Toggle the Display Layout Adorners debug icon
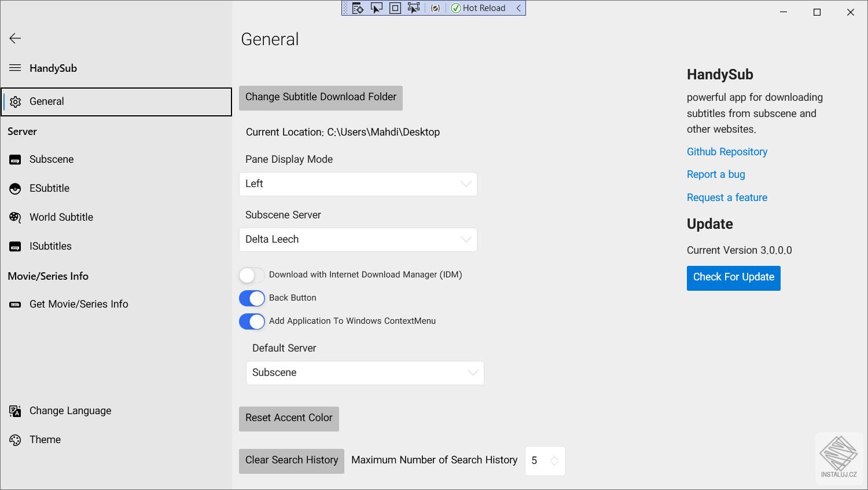 pyautogui.click(x=395, y=8)
